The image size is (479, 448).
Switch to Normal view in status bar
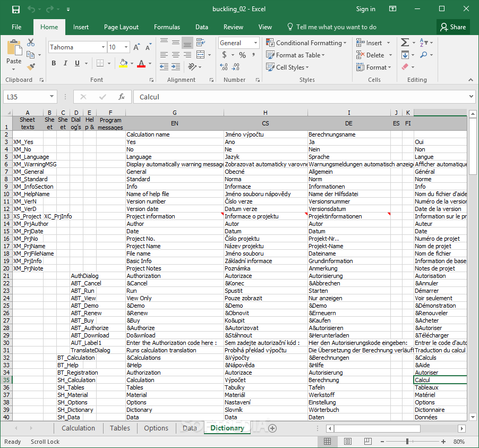tap(328, 441)
